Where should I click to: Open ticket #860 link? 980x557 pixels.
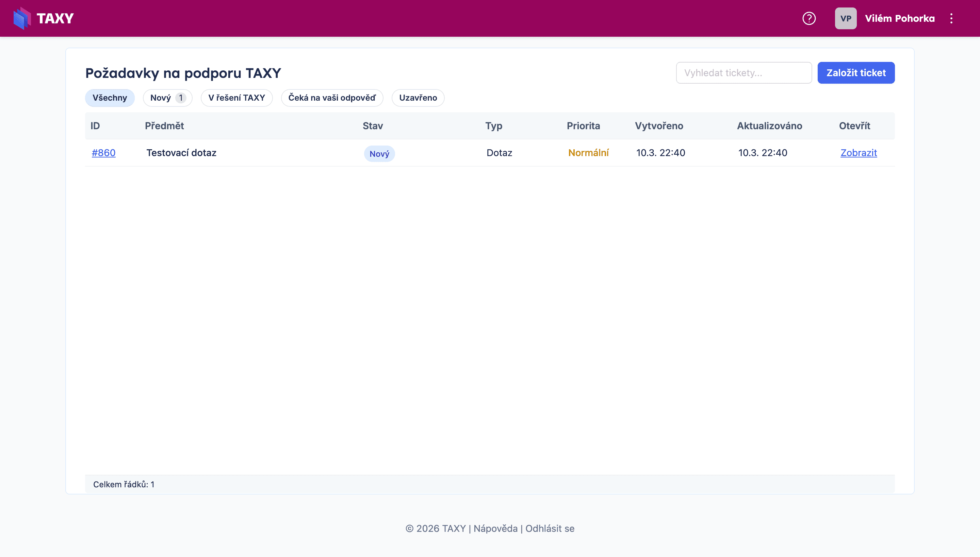[x=103, y=153]
